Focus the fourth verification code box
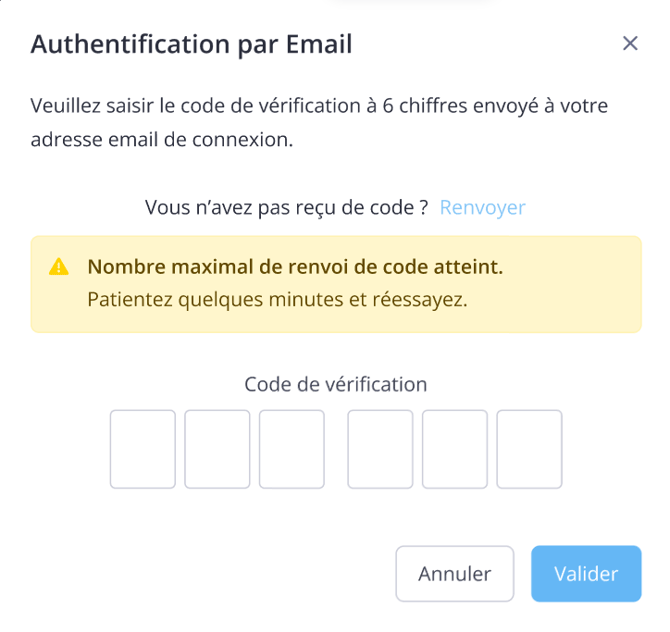 [x=380, y=449]
